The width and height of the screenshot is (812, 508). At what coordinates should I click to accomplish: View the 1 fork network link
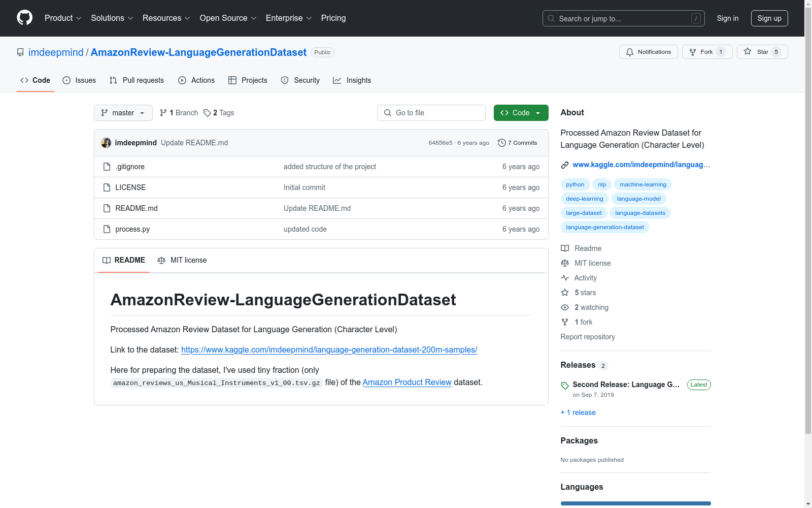pyautogui.click(x=577, y=322)
